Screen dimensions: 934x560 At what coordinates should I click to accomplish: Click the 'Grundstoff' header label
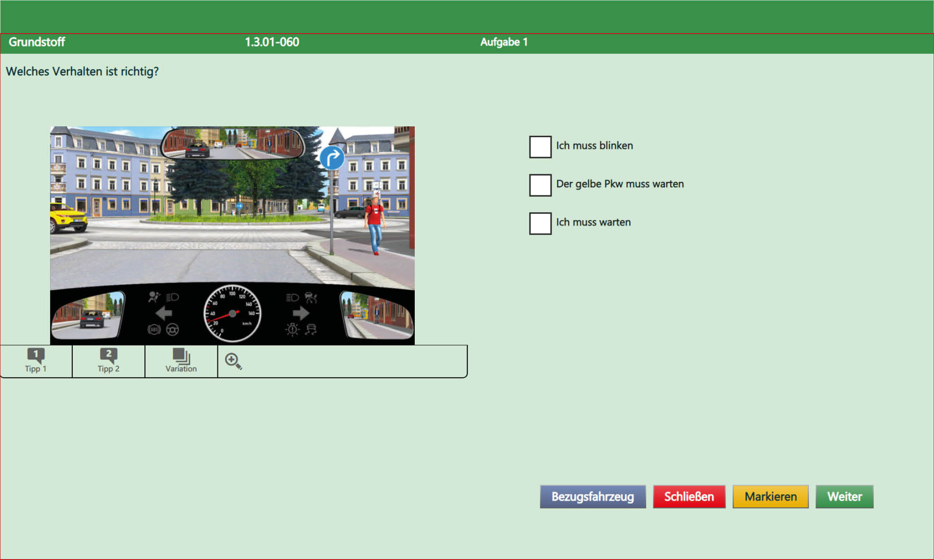tap(37, 42)
